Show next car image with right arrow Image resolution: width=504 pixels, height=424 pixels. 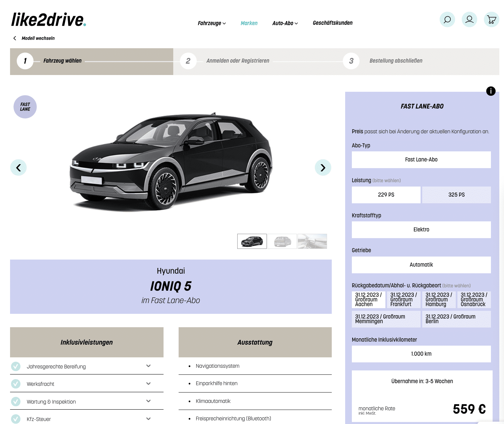[323, 167]
